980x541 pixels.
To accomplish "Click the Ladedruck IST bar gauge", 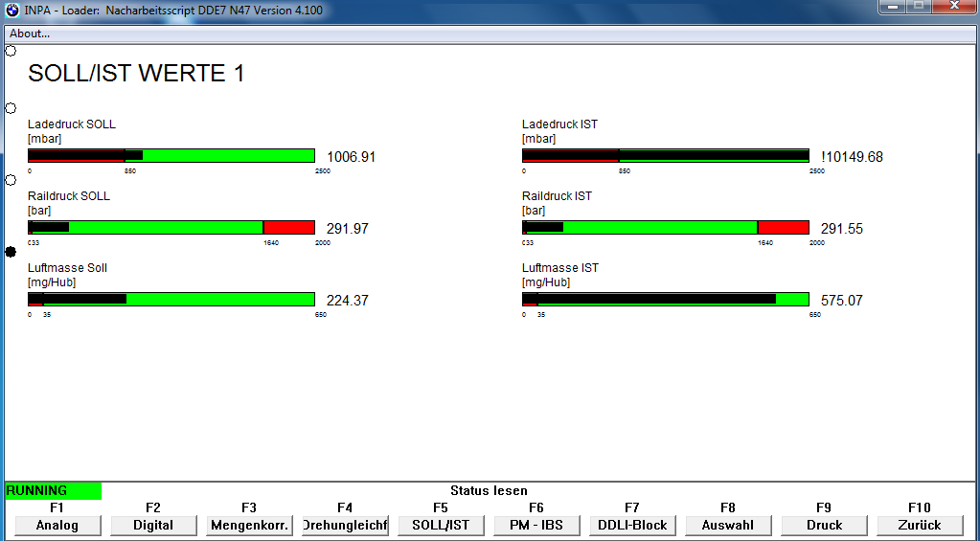I will point(665,156).
